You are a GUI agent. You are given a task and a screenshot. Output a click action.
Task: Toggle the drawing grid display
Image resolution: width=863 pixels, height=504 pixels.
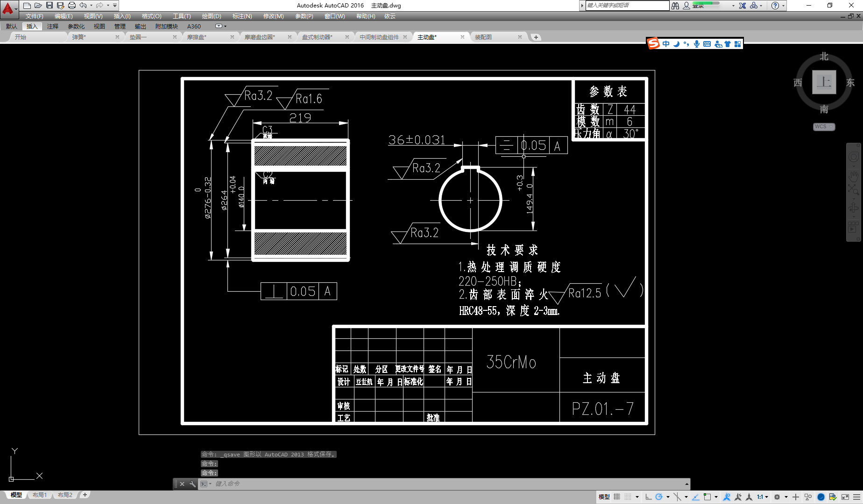pos(617,497)
